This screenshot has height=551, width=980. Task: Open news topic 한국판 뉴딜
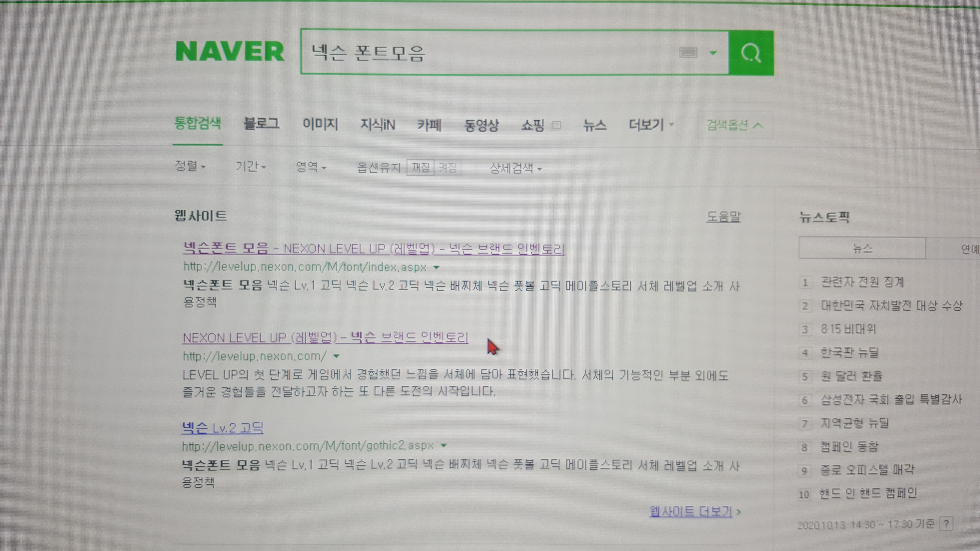coord(849,353)
